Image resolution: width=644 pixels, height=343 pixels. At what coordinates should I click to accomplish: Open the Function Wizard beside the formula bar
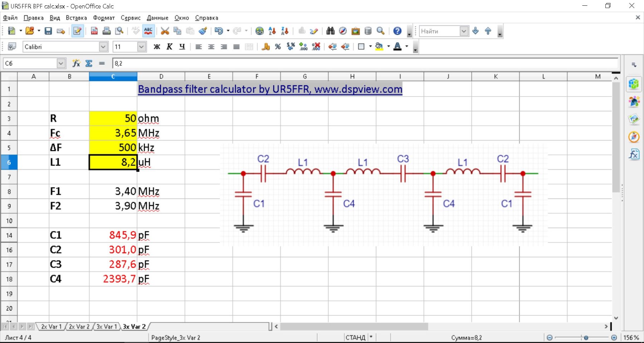click(x=76, y=63)
